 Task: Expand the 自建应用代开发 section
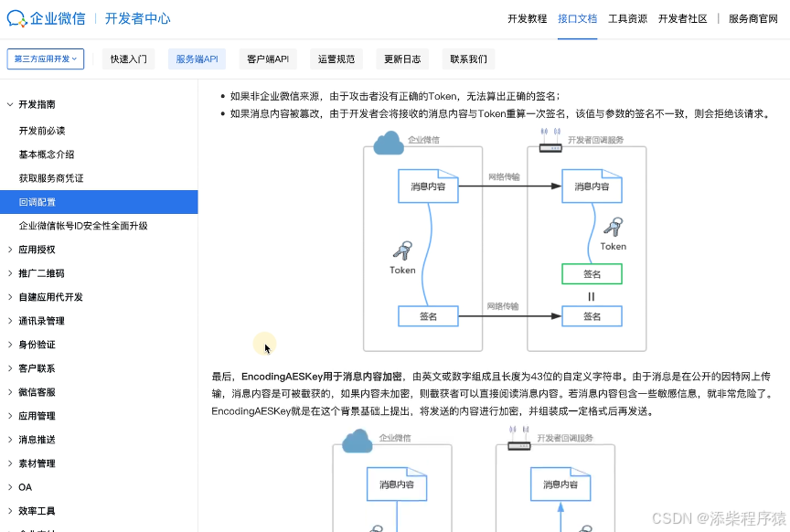pos(10,297)
